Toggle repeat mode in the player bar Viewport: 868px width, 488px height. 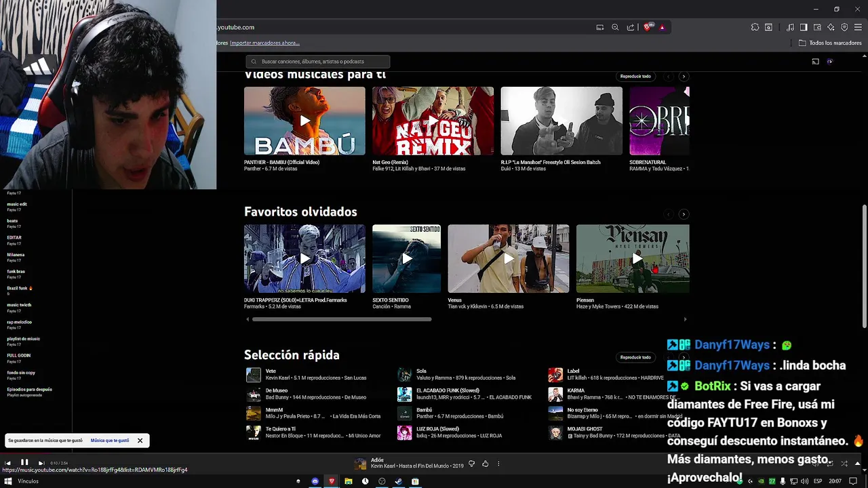[830, 464]
